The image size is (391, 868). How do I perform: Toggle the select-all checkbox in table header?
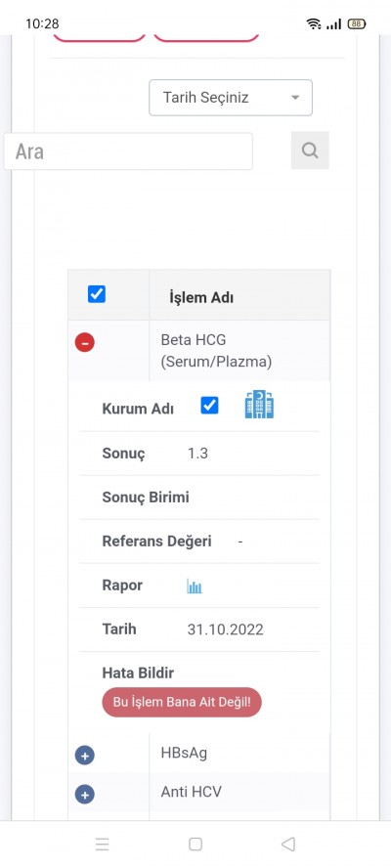pos(97,294)
